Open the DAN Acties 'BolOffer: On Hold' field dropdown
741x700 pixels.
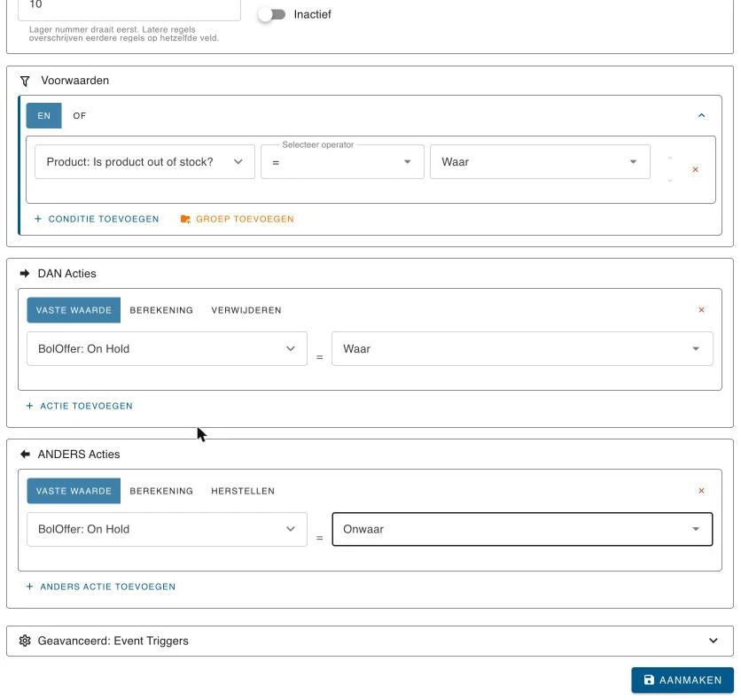click(x=167, y=349)
